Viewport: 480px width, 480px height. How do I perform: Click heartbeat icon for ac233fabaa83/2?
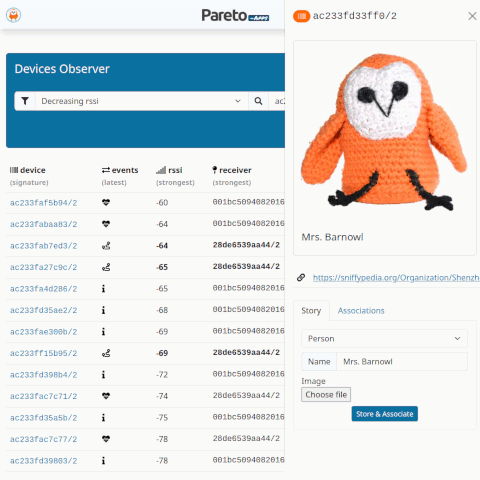(x=106, y=224)
